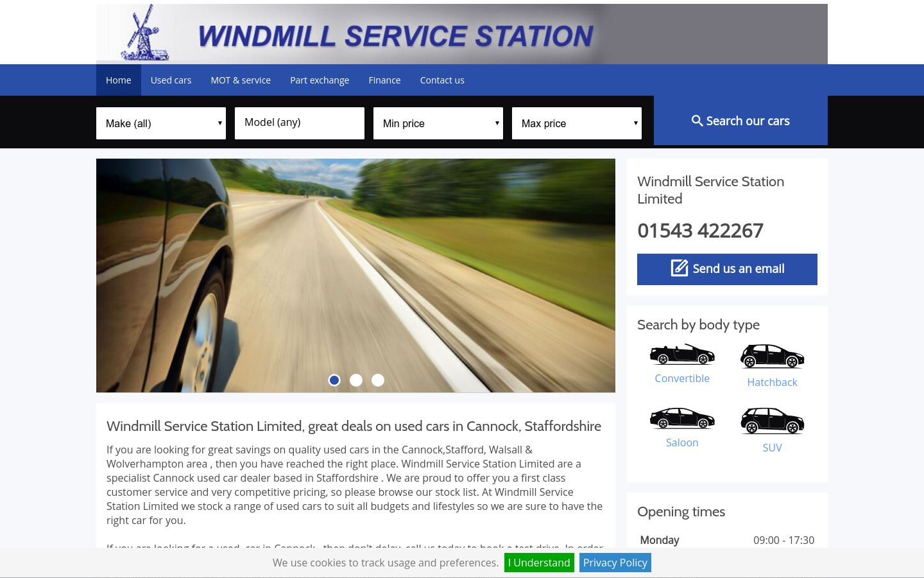Click the Windmill Service Station header banner
Screen dimensions: 924x578
pos(462,34)
